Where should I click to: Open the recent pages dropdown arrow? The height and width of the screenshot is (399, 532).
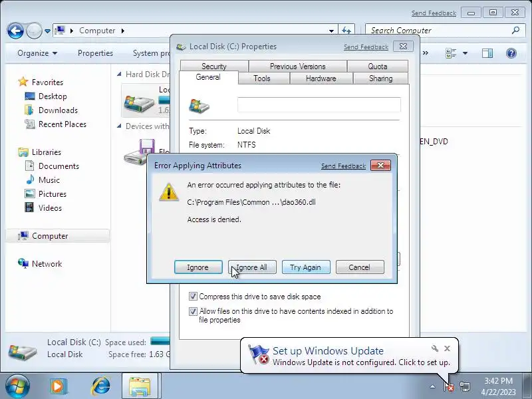click(x=47, y=31)
